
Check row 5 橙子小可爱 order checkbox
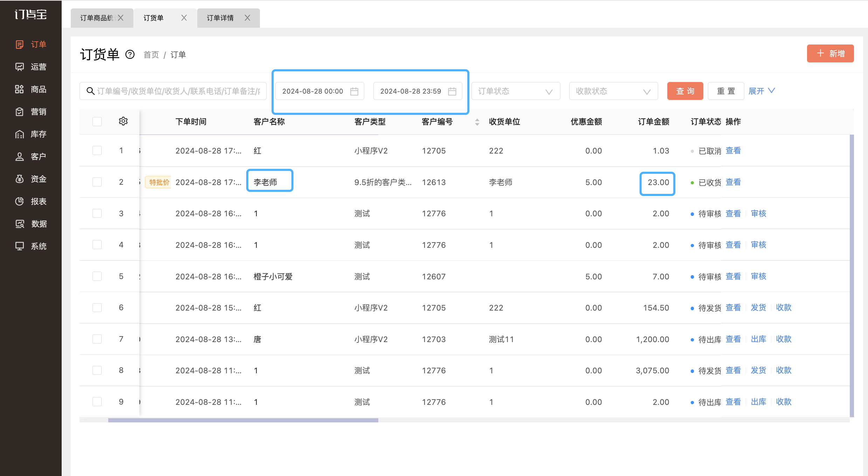[97, 276]
